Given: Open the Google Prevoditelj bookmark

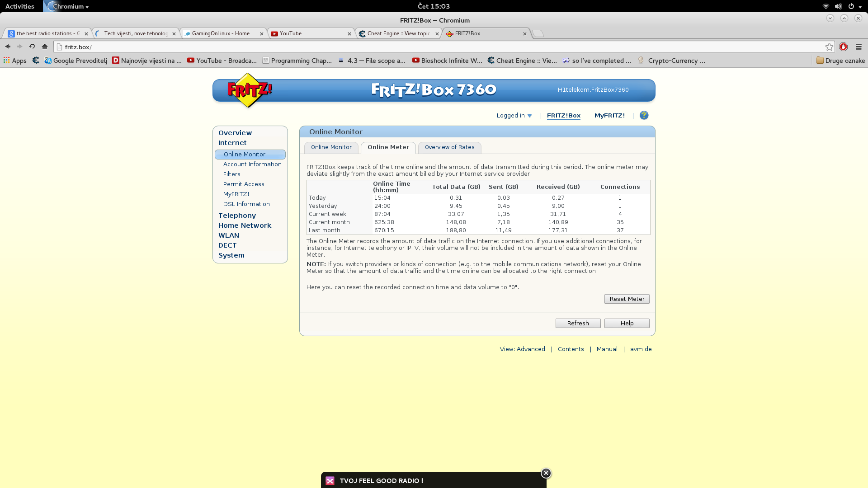Looking at the screenshot, I should click(x=76, y=61).
